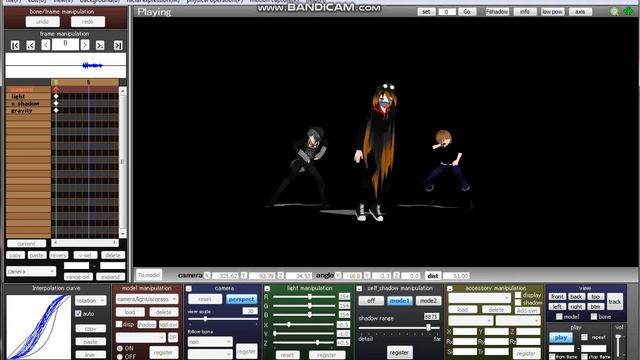Click the accessory X position field
The width and height of the screenshot is (640, 360).
(464, 332)
